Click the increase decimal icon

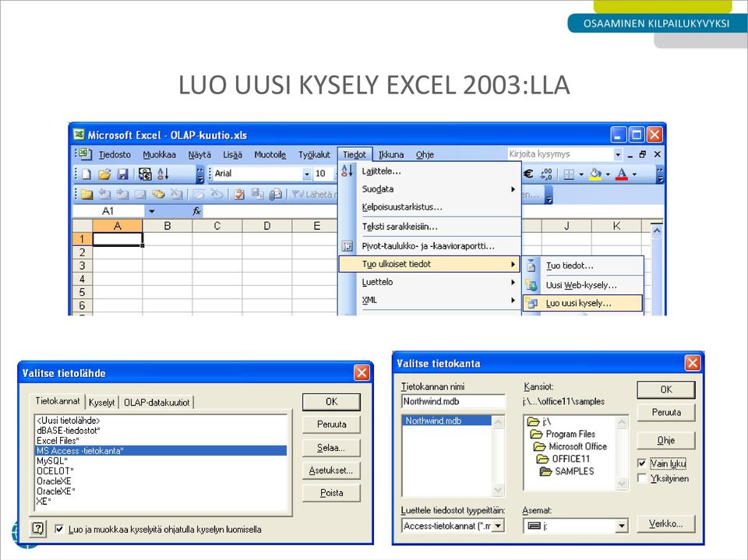[546, 174]
